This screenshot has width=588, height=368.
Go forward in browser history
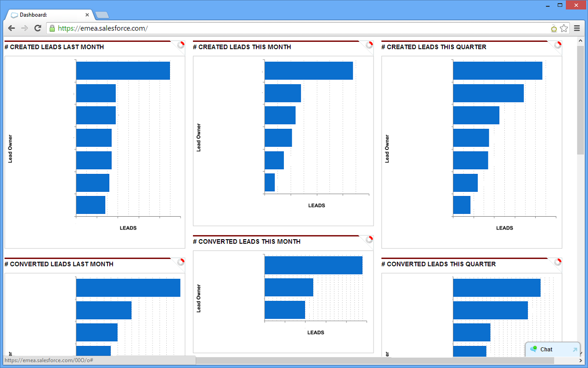point(25,28)
